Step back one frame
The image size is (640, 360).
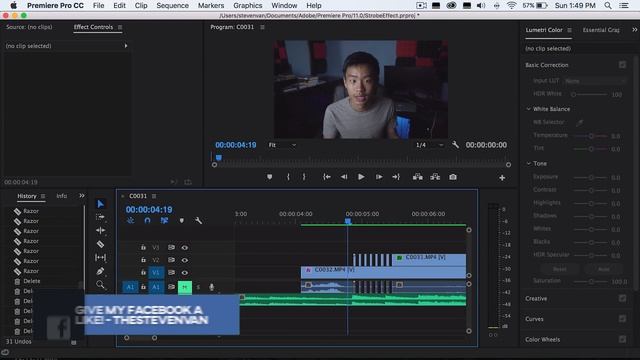pyautogui.click(x=344, y=177)
